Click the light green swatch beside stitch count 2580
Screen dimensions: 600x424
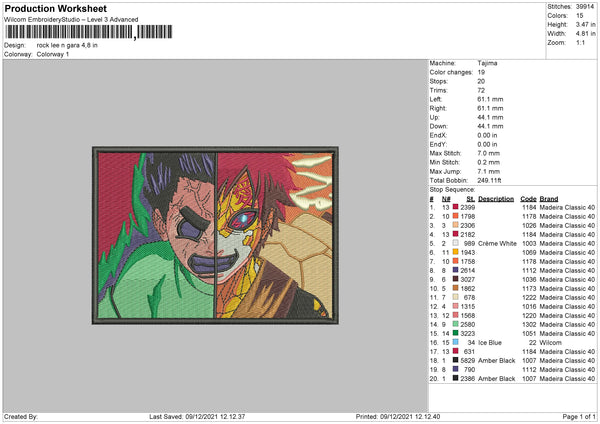[455, 325]
